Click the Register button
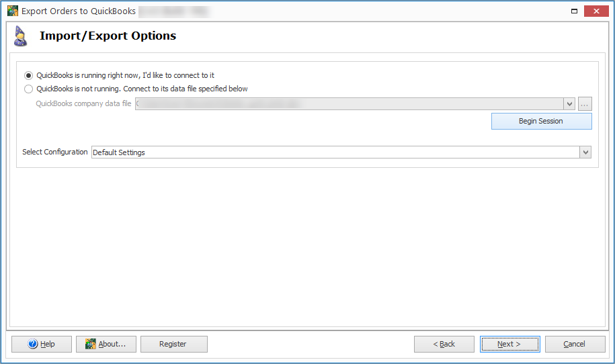This screenshot has height=364, width=615. [173, 344]
